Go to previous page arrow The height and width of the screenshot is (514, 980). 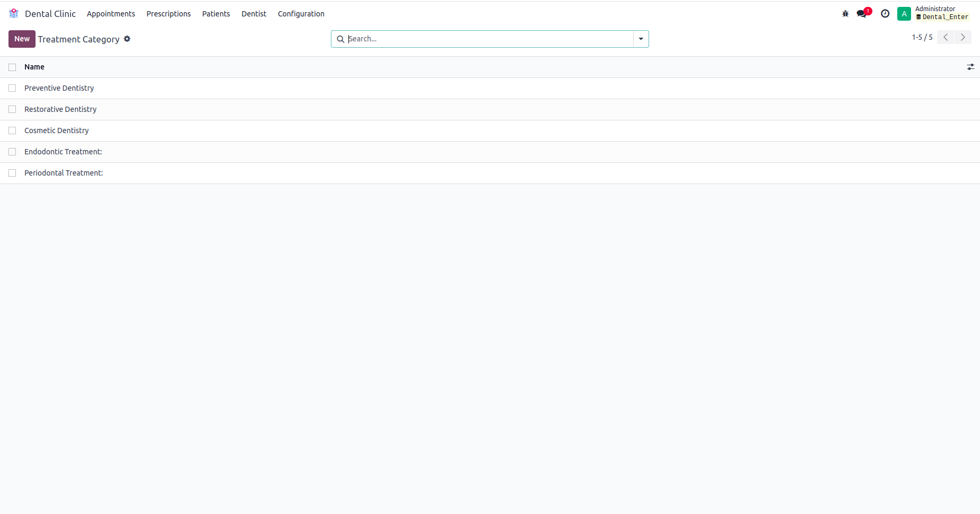[946, 37]
